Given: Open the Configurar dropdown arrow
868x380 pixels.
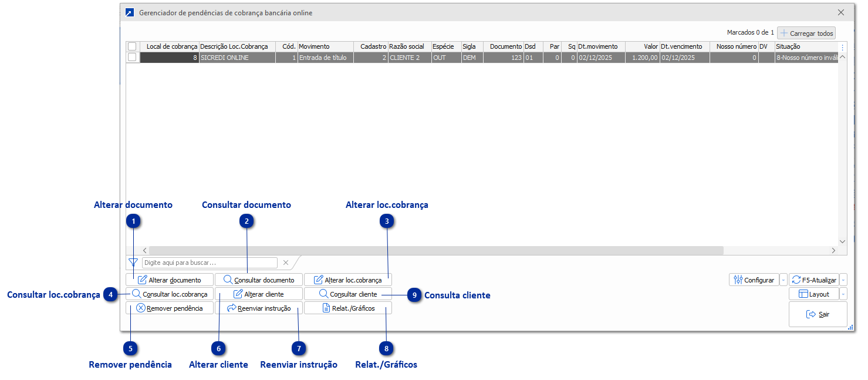Looking at the screenshot, I should [x=783, y=280].
